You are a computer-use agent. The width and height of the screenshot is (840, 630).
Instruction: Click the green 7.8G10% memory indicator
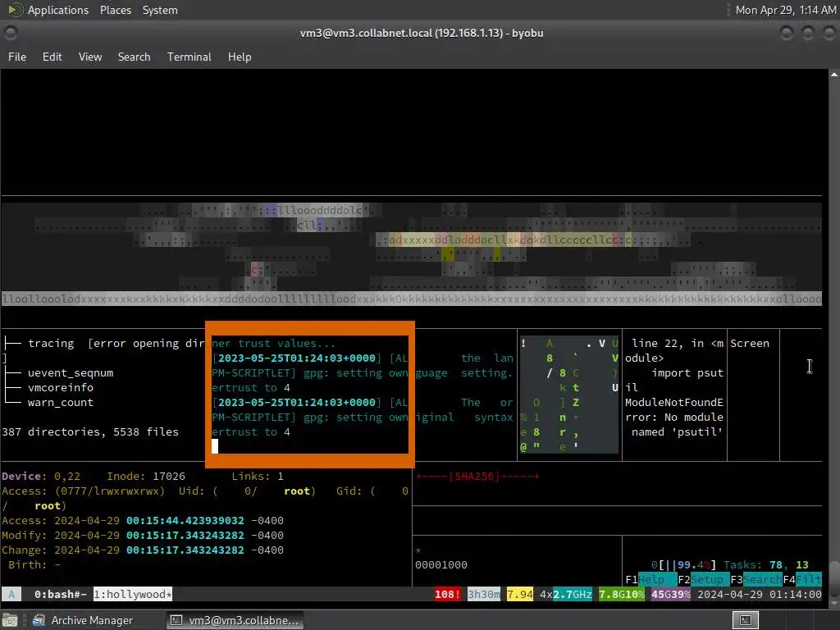coord(622,594)
